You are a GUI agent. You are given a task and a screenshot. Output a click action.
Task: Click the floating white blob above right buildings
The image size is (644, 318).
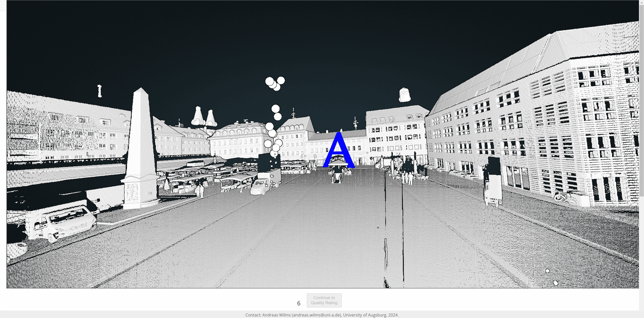(404, 95)
